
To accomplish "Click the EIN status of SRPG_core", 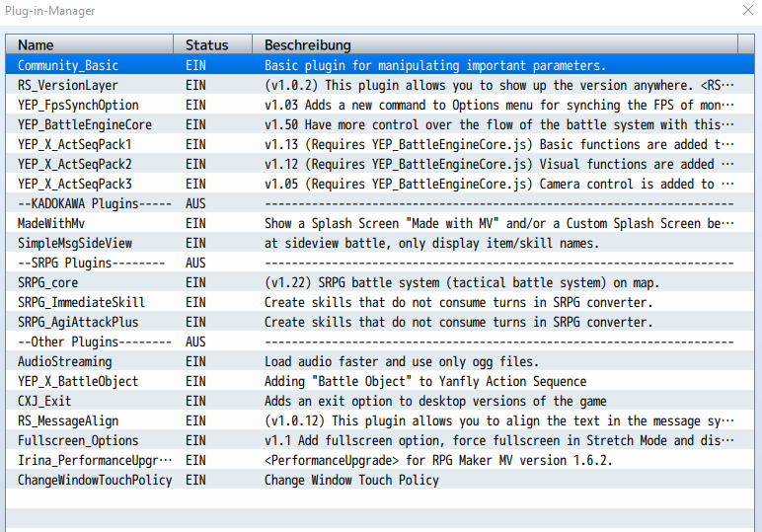I will 195,282.
